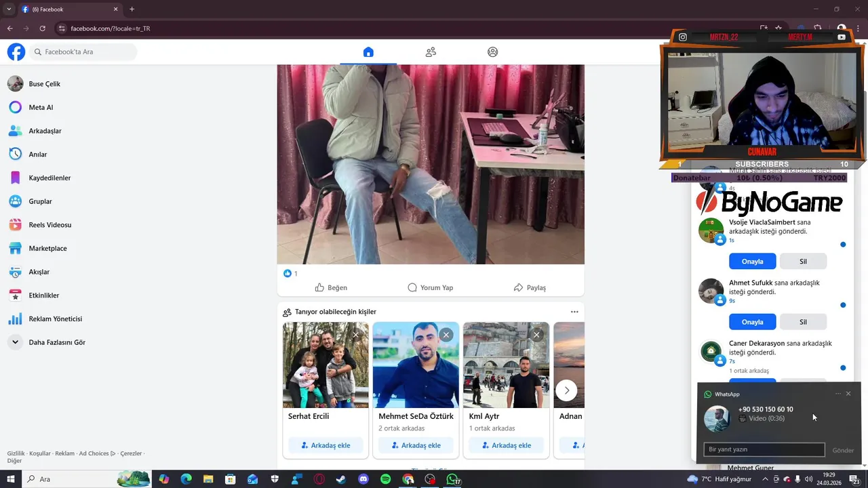Open options menu for Tanıyor olabileceğin kişiler
This screenshot has width=868, height=488.
click(x=574, y=312)
